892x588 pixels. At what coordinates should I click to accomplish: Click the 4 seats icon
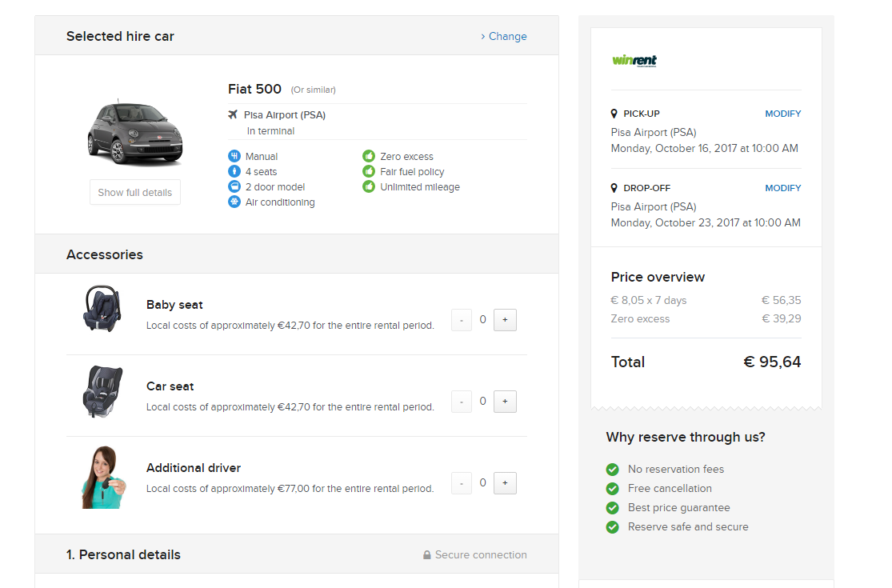tap(234, 171)
